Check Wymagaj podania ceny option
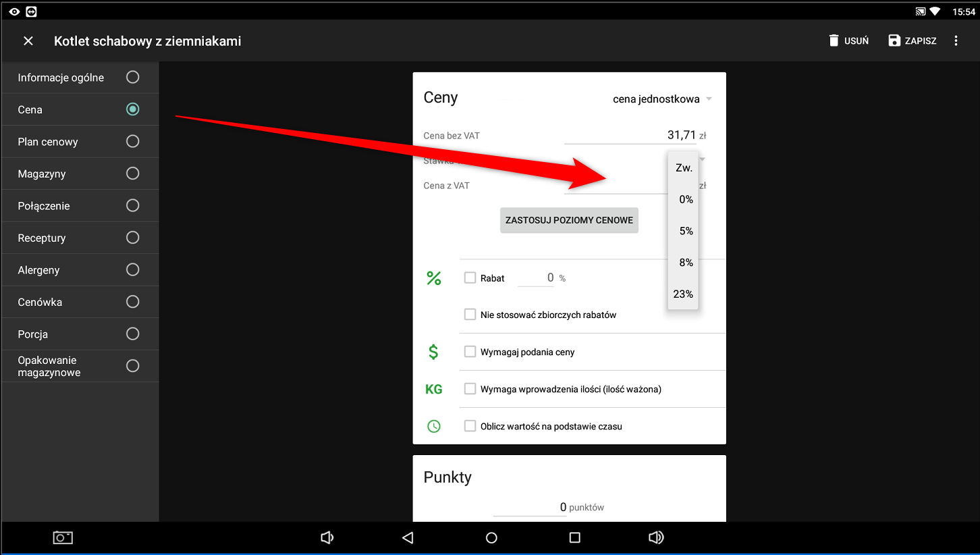980x555 pixels. click(x=470, y=352)
